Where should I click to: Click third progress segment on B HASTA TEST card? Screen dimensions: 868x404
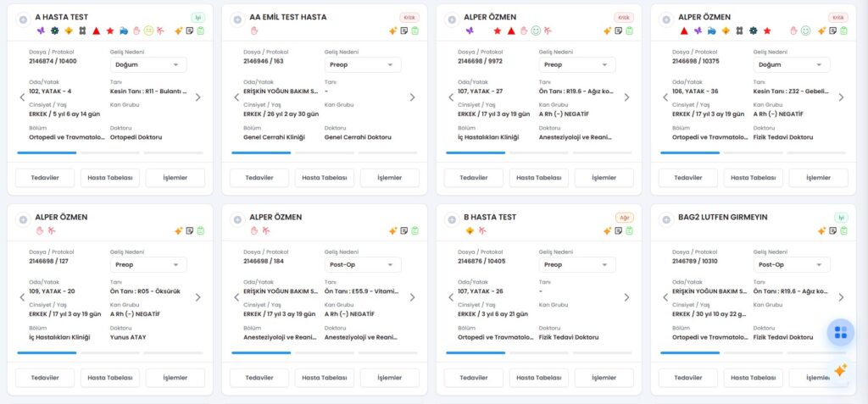(602, 353)
